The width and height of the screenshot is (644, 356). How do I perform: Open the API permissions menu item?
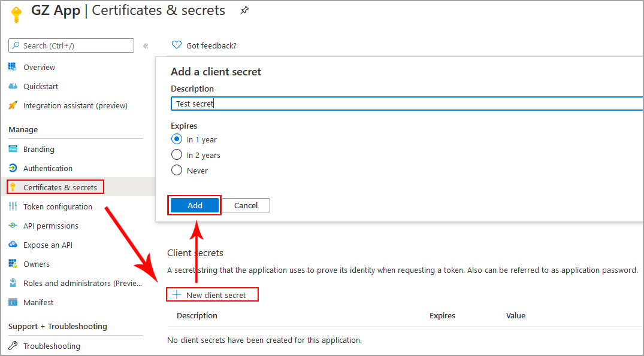click(x=50, y=226)
